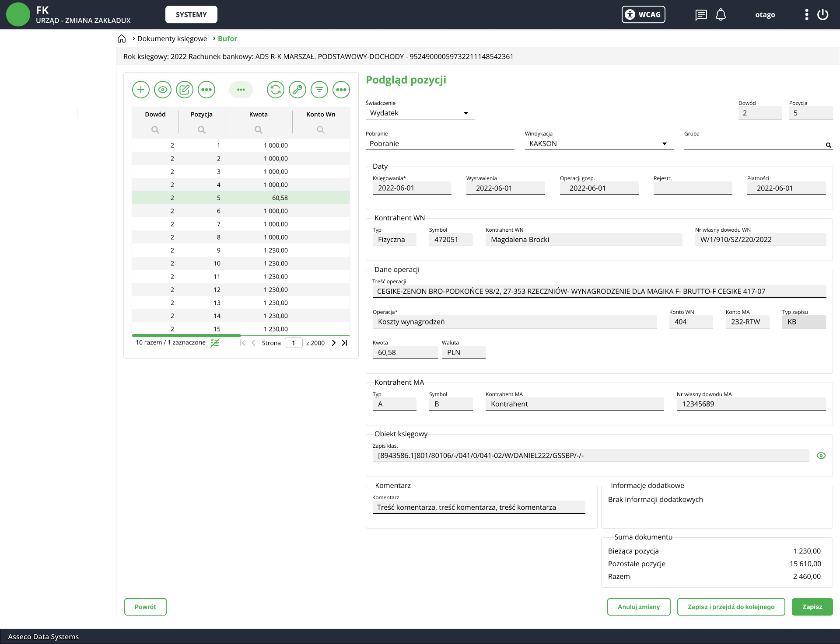Viewport: 840px width, 644px height.
Task: Click the Płatności date field
Action: [x=786, y=188]
